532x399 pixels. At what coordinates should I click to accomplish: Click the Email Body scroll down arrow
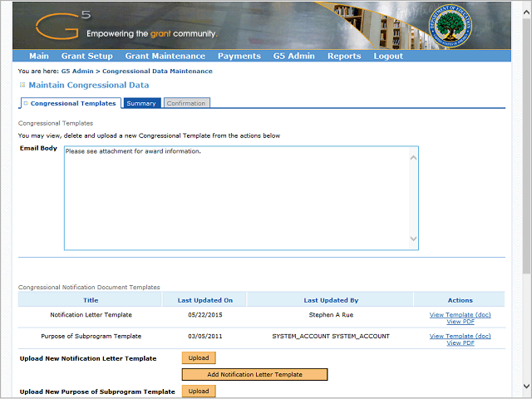coord(413,239)
